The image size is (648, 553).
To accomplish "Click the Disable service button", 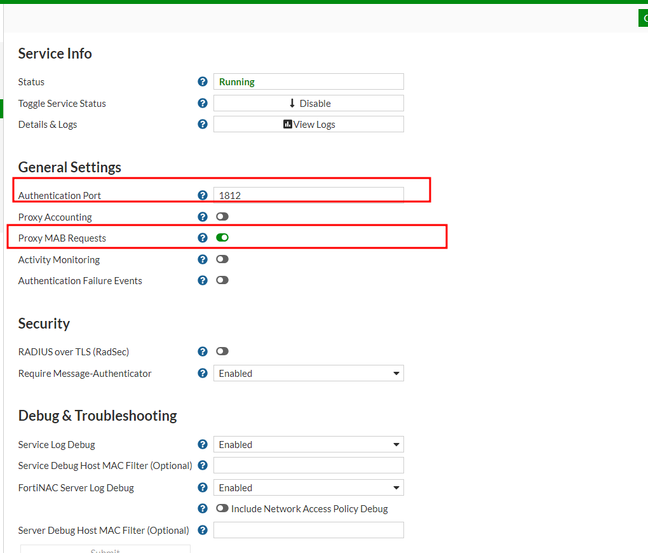I will 308,103.
